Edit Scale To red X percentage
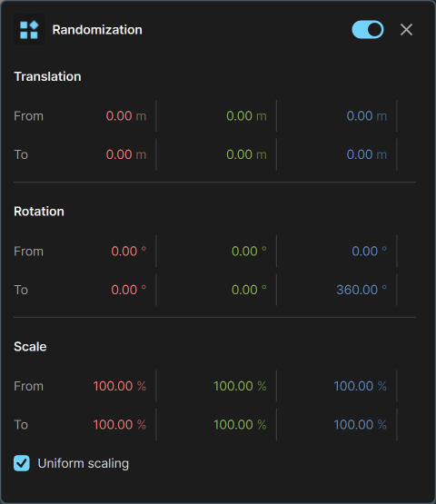 coord(120,425)
